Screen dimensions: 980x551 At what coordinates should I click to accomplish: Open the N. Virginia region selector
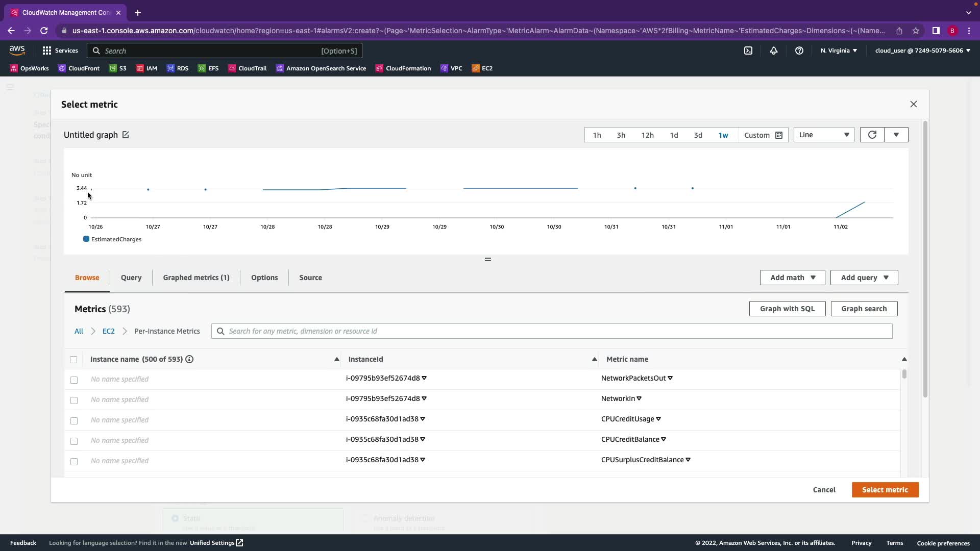click(x=839, y=51)
